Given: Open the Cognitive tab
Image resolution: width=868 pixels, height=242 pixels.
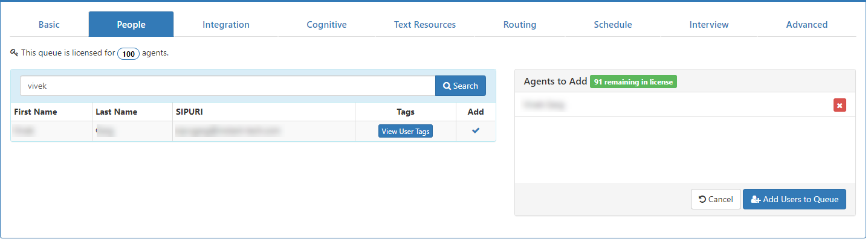Looking at the screenshot, I should tap(326, 25).
